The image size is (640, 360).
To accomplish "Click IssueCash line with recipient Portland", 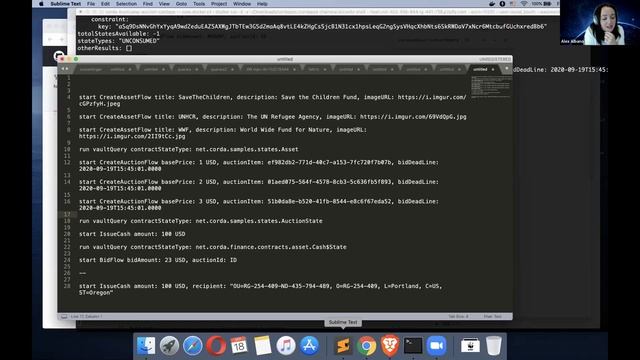I will (x=260, y=289).
